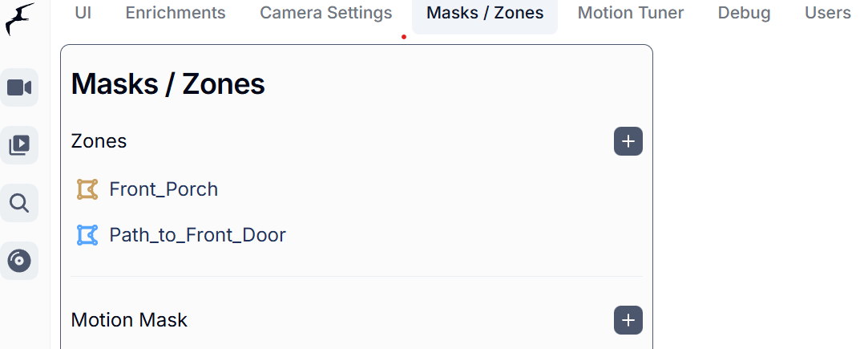Image resolution: width=868 pixels, height=349 pixels.
Task: Click the Frigate bird logo
Action: (19, 19)
